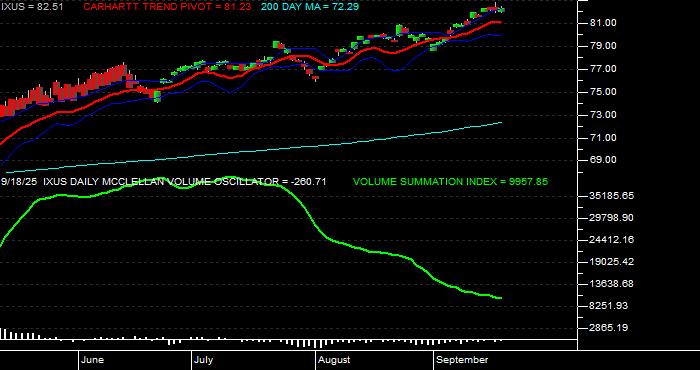The image size is (700, 370).
Task: Click the last point of the green summation index line
Action: (x=501, y=298)
